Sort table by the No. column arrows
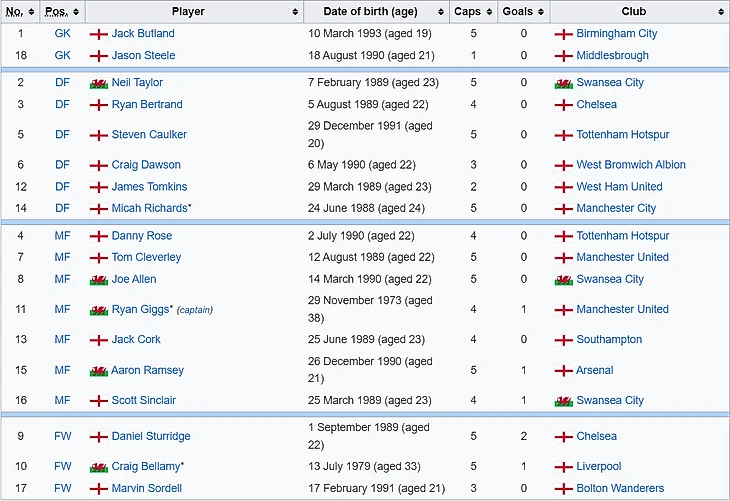730x501 pixels. tap(31, 12)
